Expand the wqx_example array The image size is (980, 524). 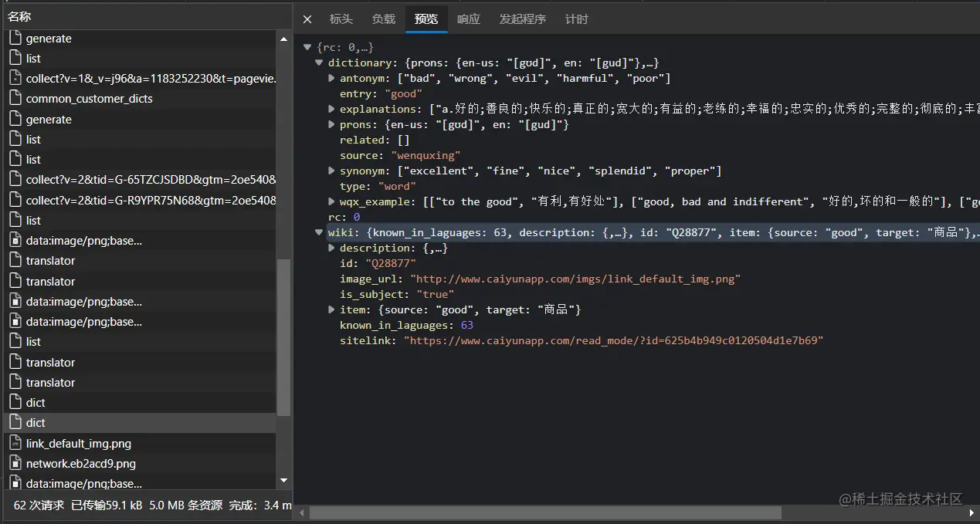click(x=331, y=201)
